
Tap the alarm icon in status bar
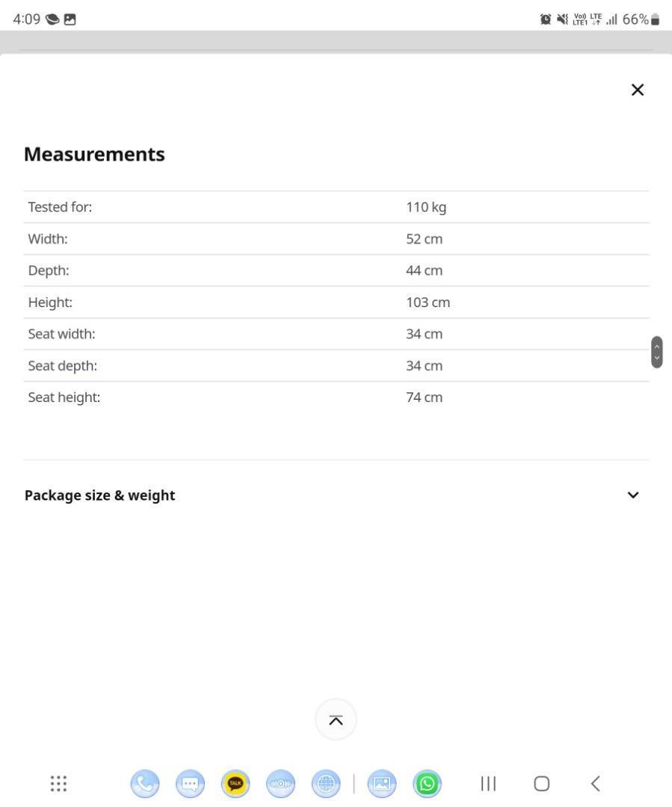(x=546, y=19)
